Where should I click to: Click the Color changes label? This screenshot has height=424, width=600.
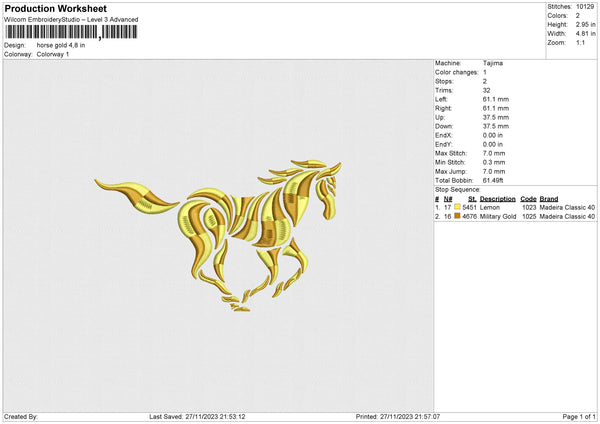(457, 72)
